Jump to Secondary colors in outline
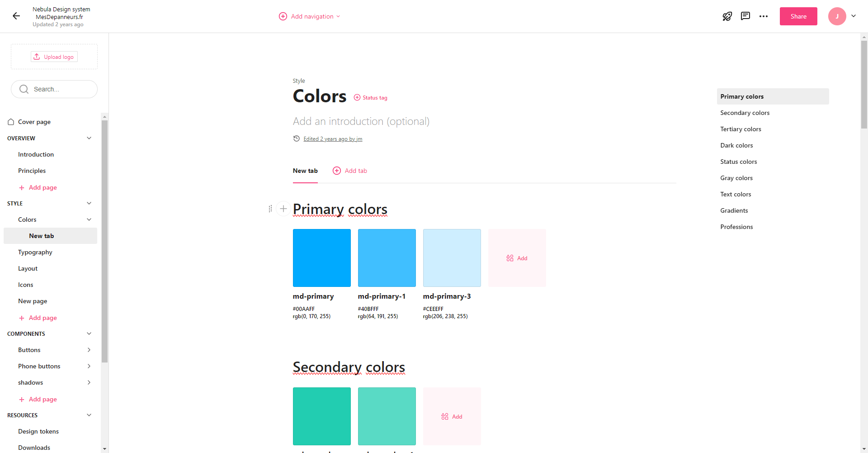Screen dimensions: 868x453 point(745,113)
